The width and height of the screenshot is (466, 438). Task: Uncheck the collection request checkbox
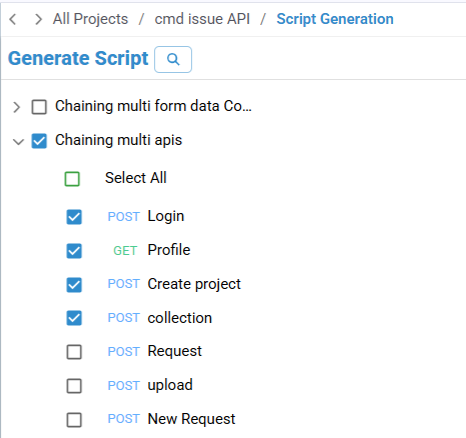click(74, 318)
